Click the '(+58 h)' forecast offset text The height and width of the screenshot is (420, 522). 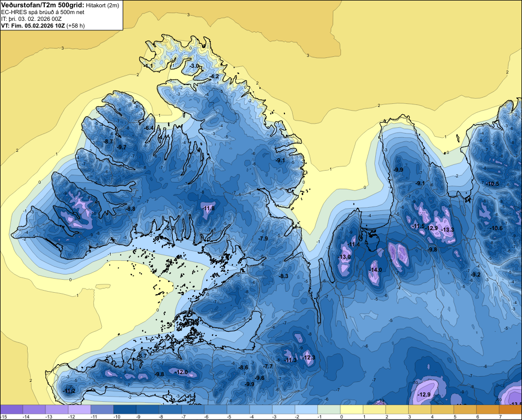tap(76, 26)
